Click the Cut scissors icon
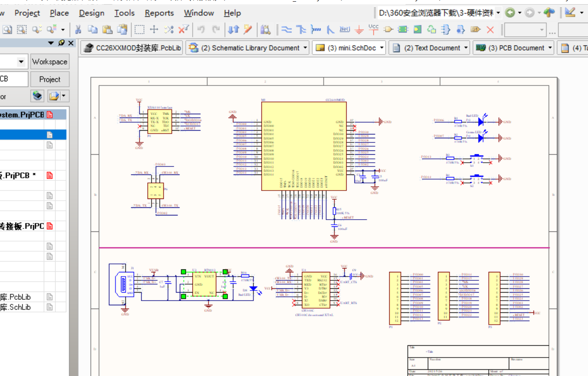 78,29
